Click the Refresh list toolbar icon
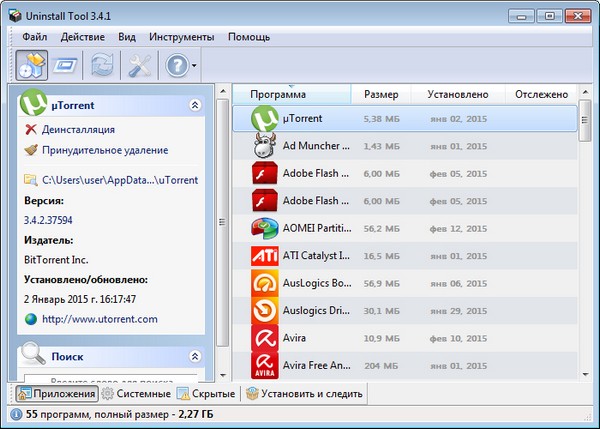 pos(102,66)
